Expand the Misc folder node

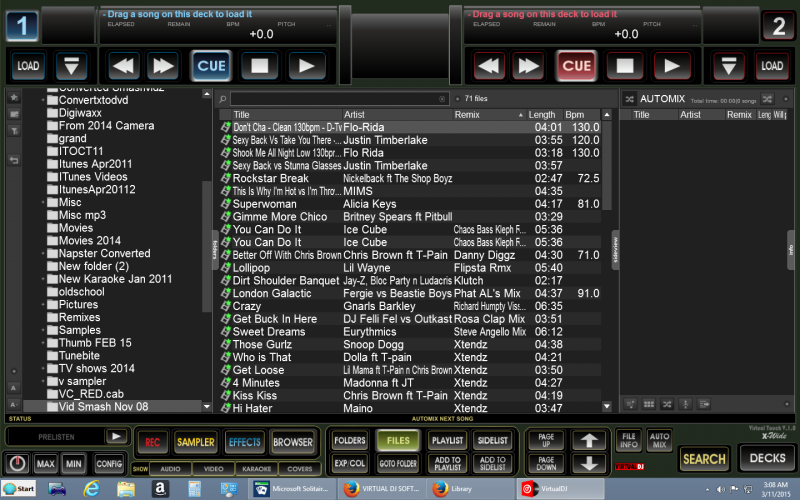click(43, 203)
